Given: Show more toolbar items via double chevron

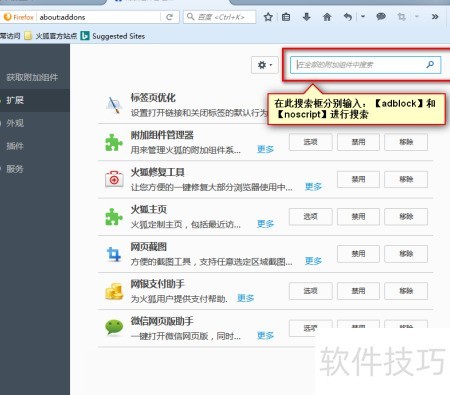Looking at the screenshot, I should tap(435, 17).
